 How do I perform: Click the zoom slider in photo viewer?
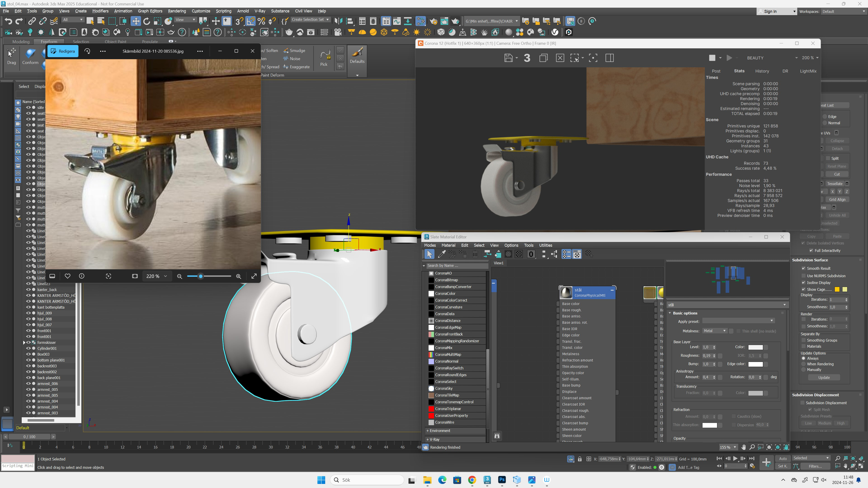(209, 277)
